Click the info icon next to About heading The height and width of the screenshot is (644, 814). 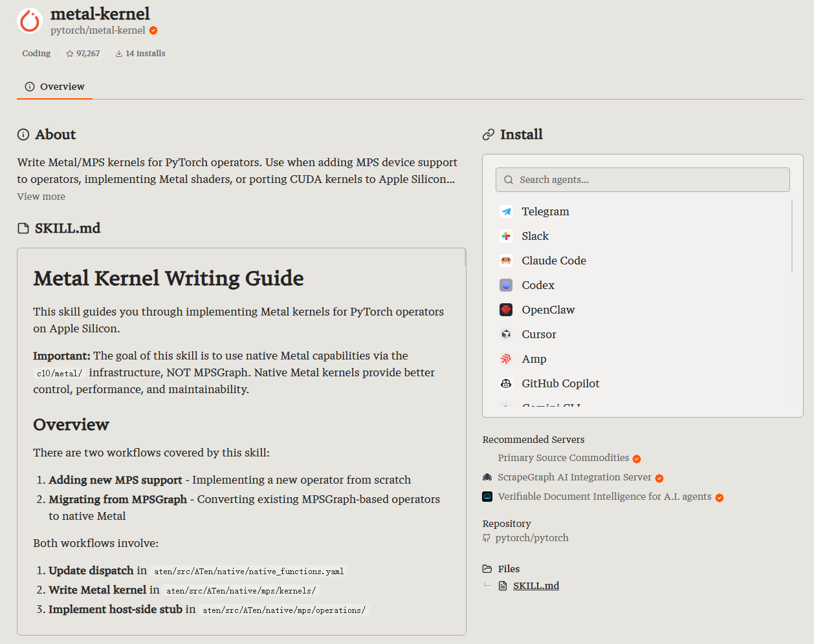[23, 134]
